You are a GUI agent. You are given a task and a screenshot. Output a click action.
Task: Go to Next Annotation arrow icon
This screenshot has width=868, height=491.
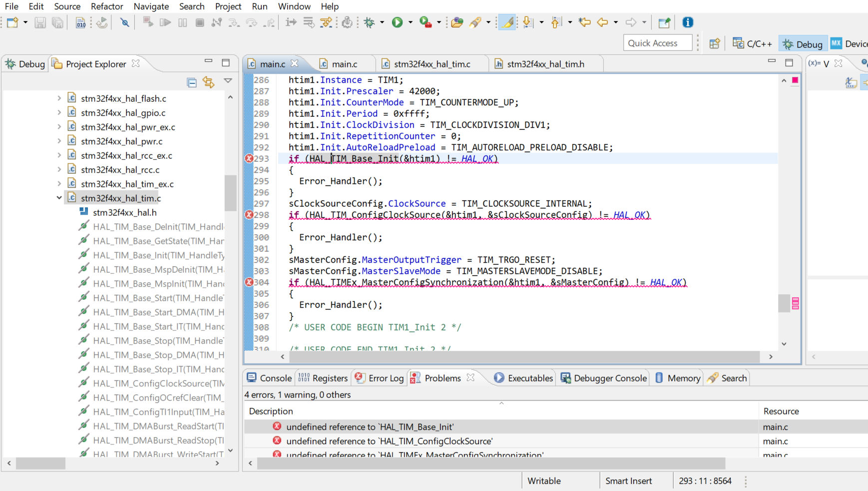[528, 22]
